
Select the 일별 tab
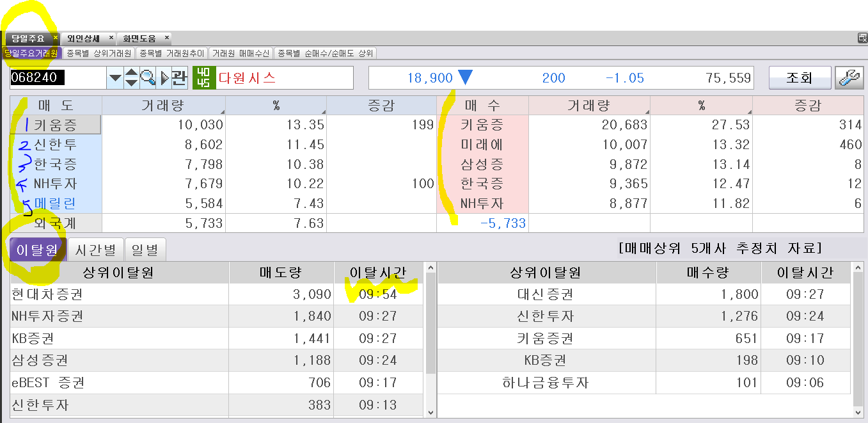pos(145,250)
